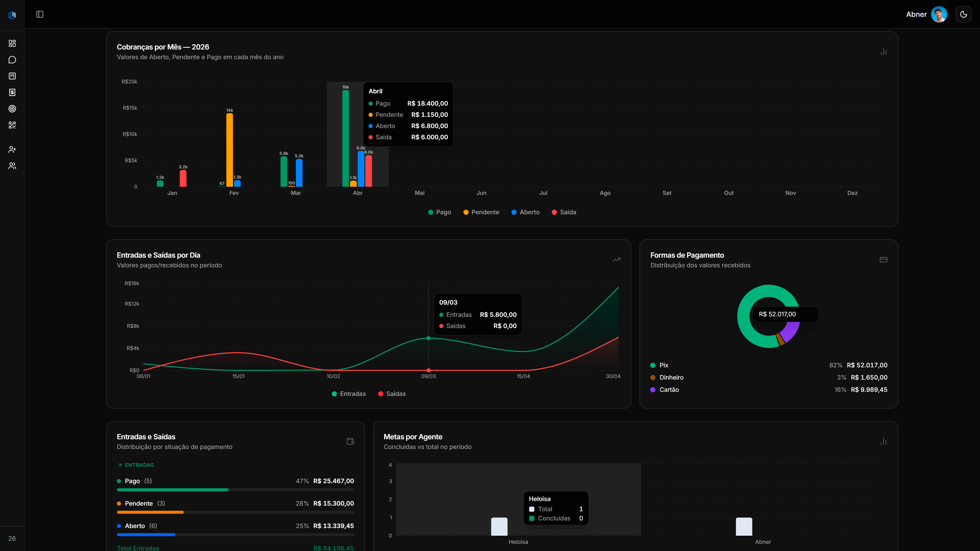
Task: Click the 30/04 date axis label
Action: pos(613,376)
